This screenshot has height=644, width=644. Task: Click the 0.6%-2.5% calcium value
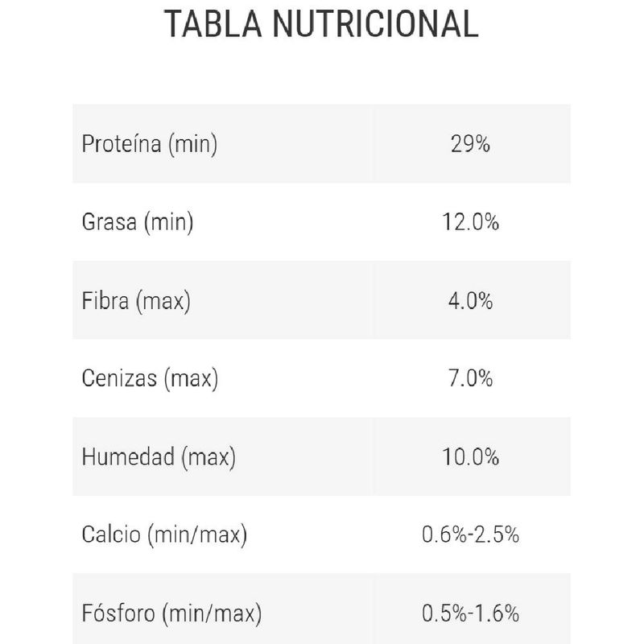coord(470,535)
